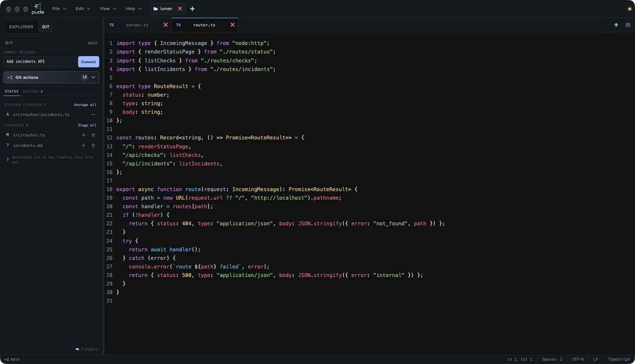Unstage src/routes/incidents.ts with the minus icon
The height and width of the screenshot is (364, 635).
click(93, 115)
